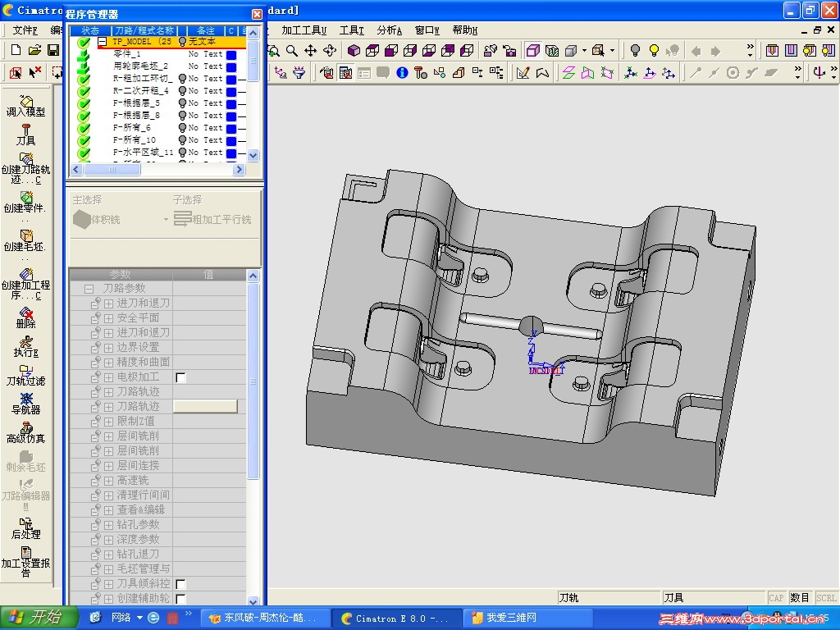
Task: Expand the 高速铣 parameter
Action: 108,481
